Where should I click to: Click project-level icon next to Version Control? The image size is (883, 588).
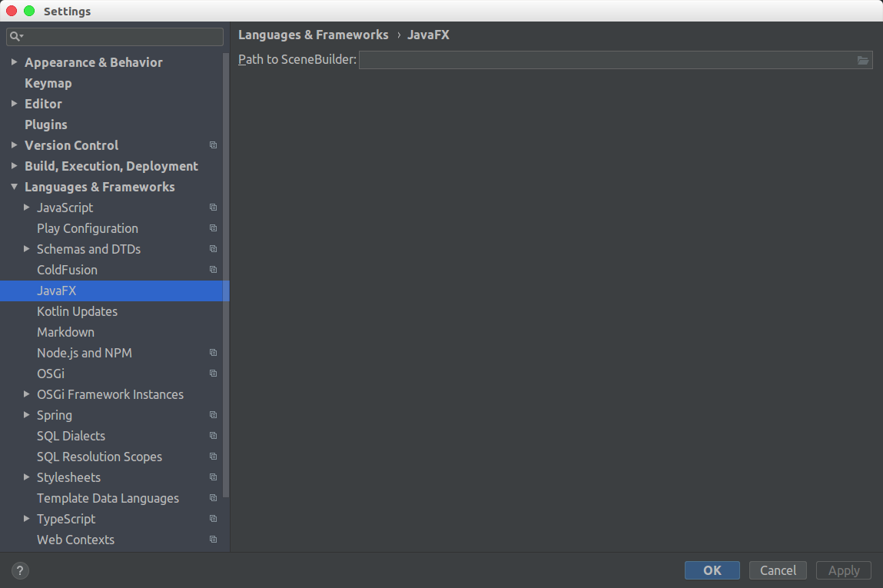214,145
